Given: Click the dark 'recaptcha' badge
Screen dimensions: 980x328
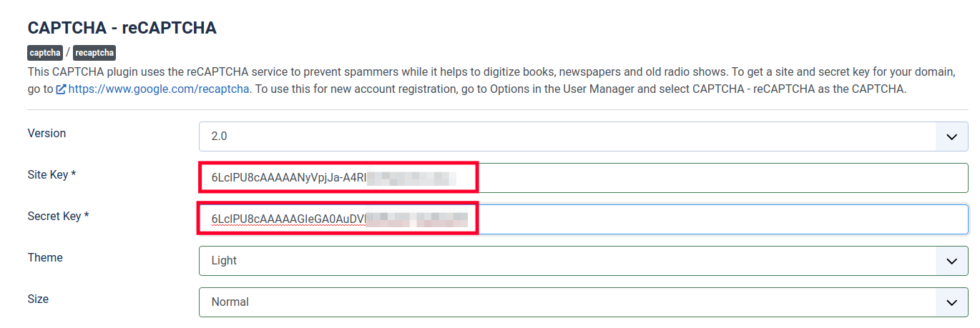Looking at the screenshot, I should pos(94,53).
